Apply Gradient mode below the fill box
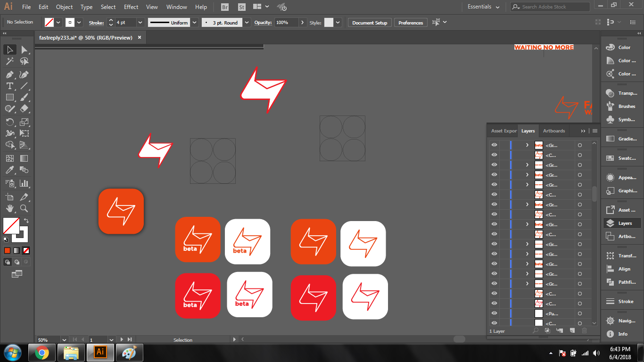Screen dimensions: 644x362 point(17,250)
